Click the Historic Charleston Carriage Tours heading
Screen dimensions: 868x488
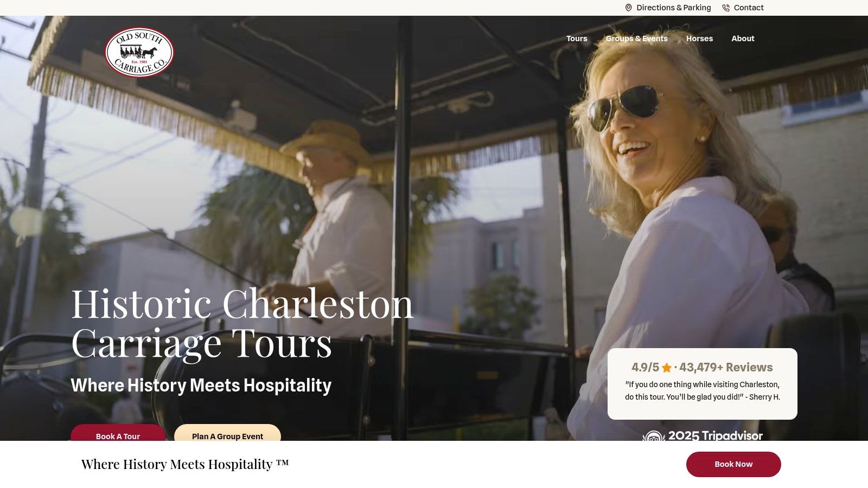[x=242, y=323]
